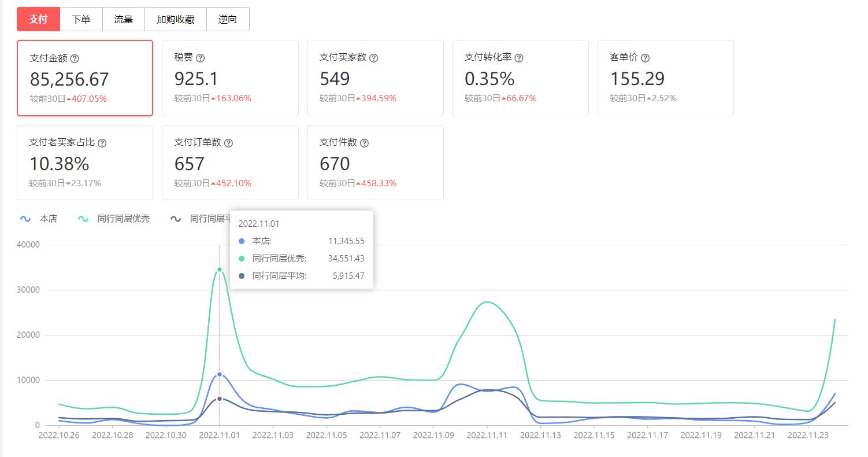
Task: Toggle the 本店 series in the chart legend
Action: (38, 219)
